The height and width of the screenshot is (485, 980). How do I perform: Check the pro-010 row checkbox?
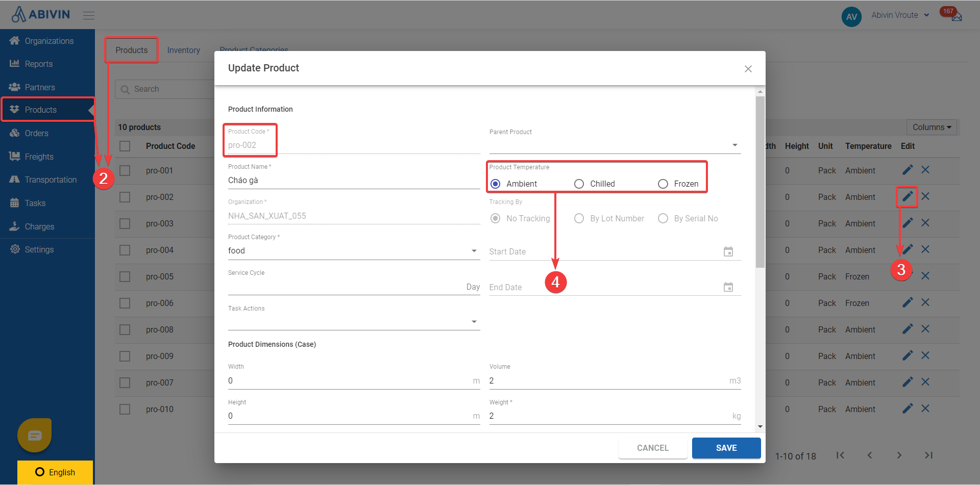(125, 410)
